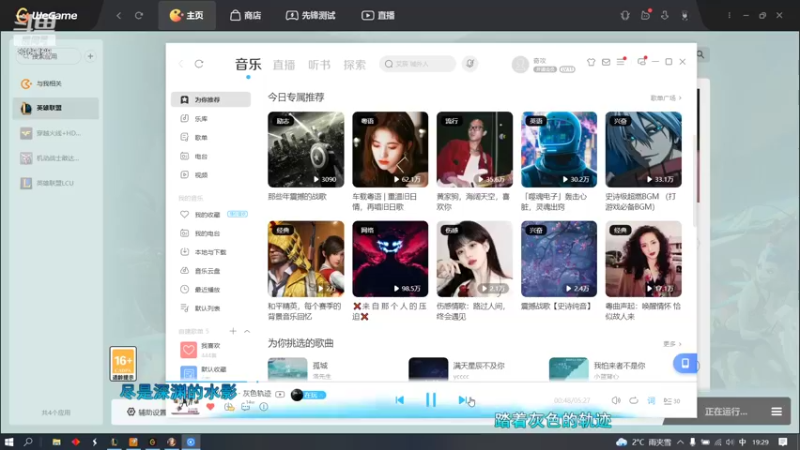This screenshot has width=800, height=450.
Task: Open the 粤曲声起 playlist cover
Action: click(643, 259)
